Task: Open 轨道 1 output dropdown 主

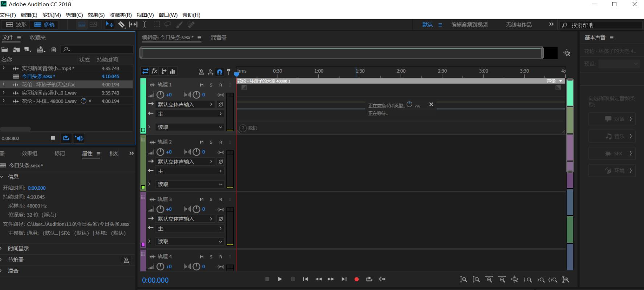Action: pyautogui.click(x=189, y=114)
